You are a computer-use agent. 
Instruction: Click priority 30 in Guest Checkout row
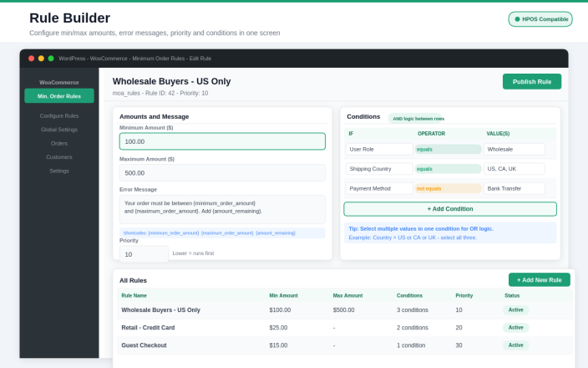459,345
